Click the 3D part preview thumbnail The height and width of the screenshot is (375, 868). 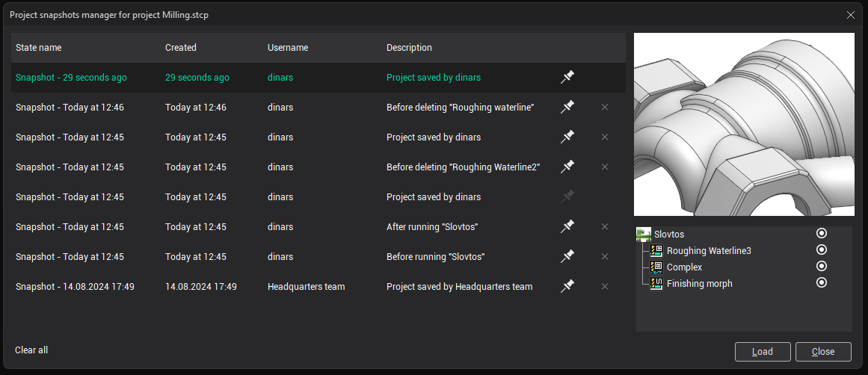click(x=743, y=124)
